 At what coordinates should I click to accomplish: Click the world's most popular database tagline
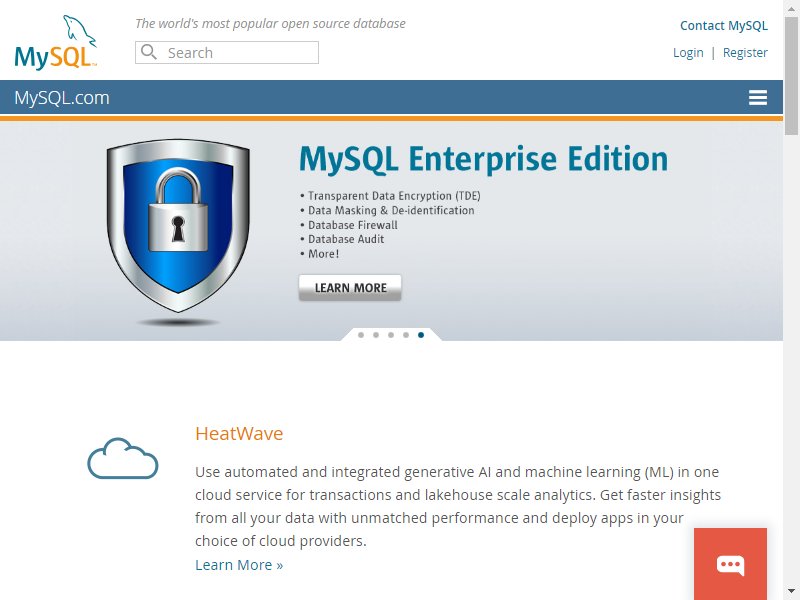point(270,23)
